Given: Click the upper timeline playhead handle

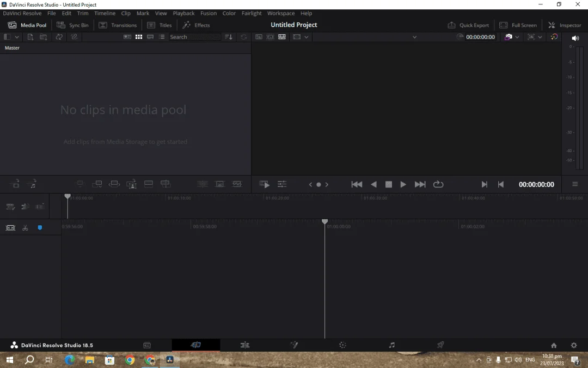Looking at the screenshot, I should [68, 196].
